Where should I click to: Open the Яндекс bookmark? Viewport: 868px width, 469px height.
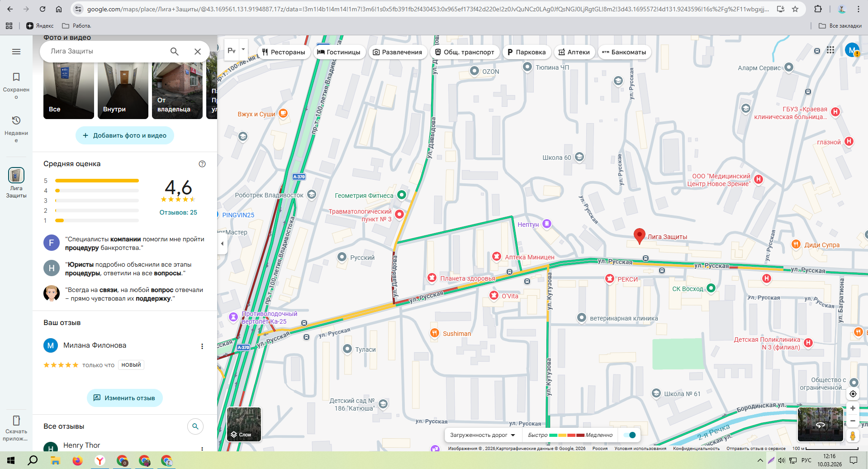point(40,26)
